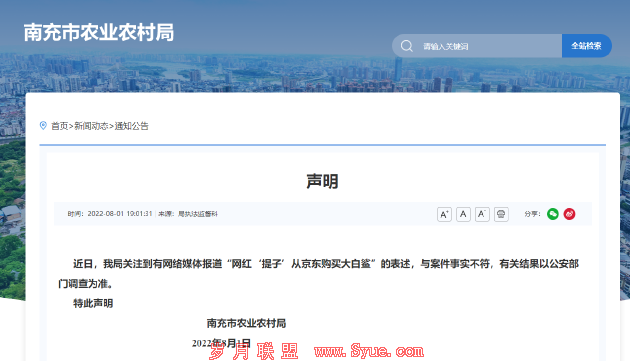Click the paragraph line 门调查为准

[x=86, y=283]
